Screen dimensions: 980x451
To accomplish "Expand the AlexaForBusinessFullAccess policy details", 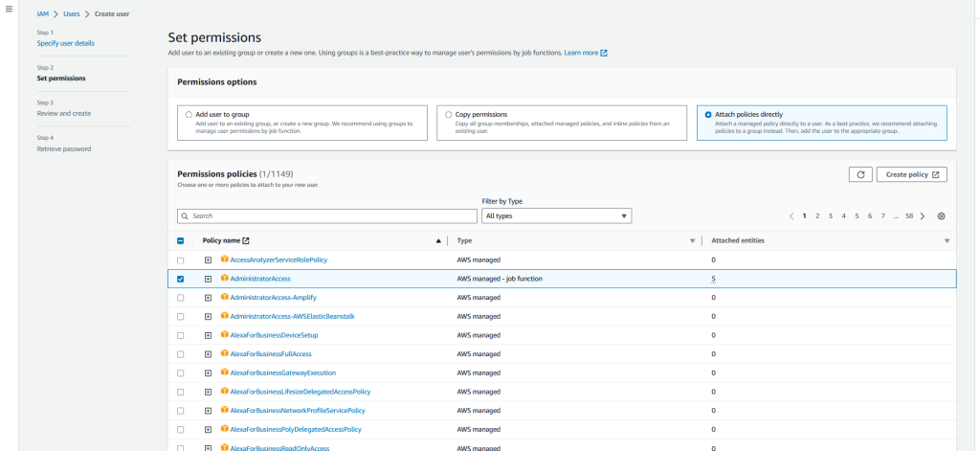I will tap(208, 354).
